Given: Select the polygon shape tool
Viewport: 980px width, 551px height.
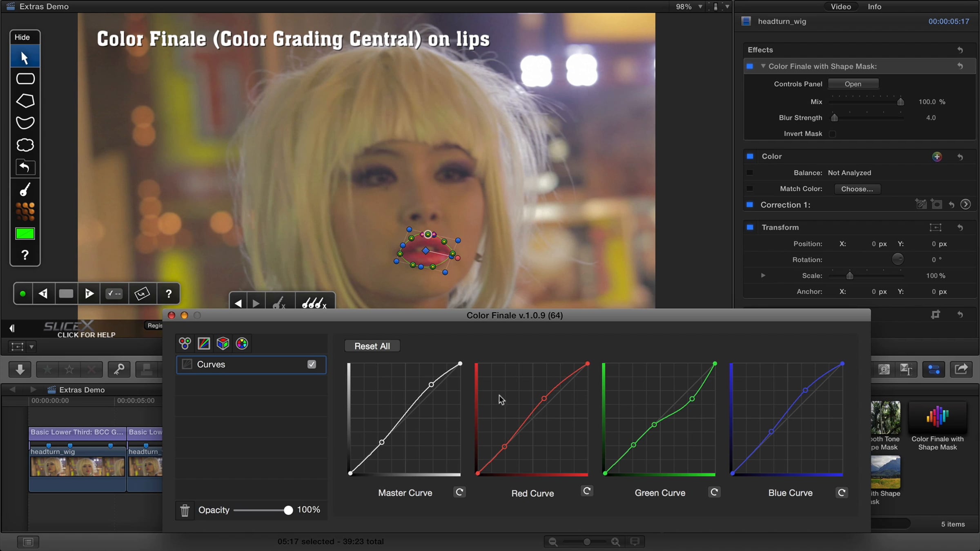Looking at the screenshot, I should pyautogui.click(x=25, y=101).
